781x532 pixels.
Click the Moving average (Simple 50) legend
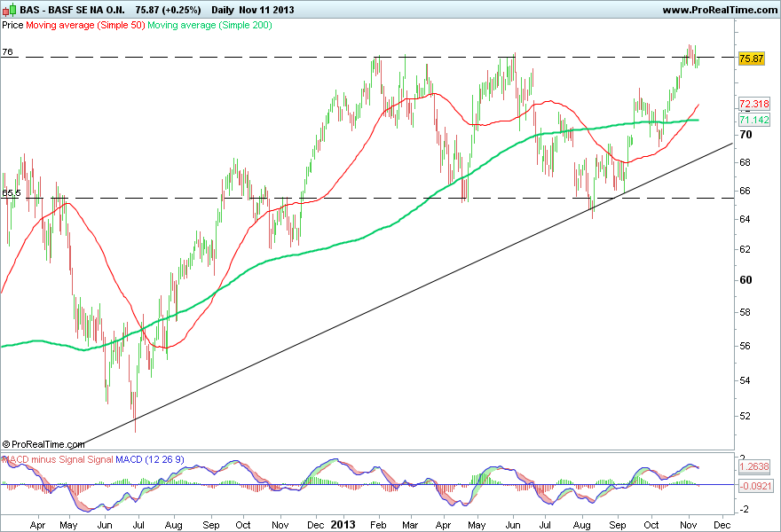point(85,25)
